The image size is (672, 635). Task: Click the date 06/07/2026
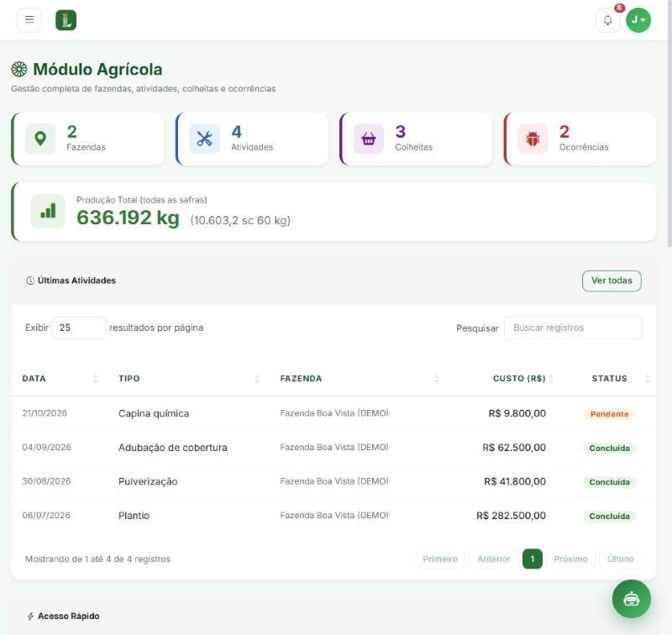point(46,516)
